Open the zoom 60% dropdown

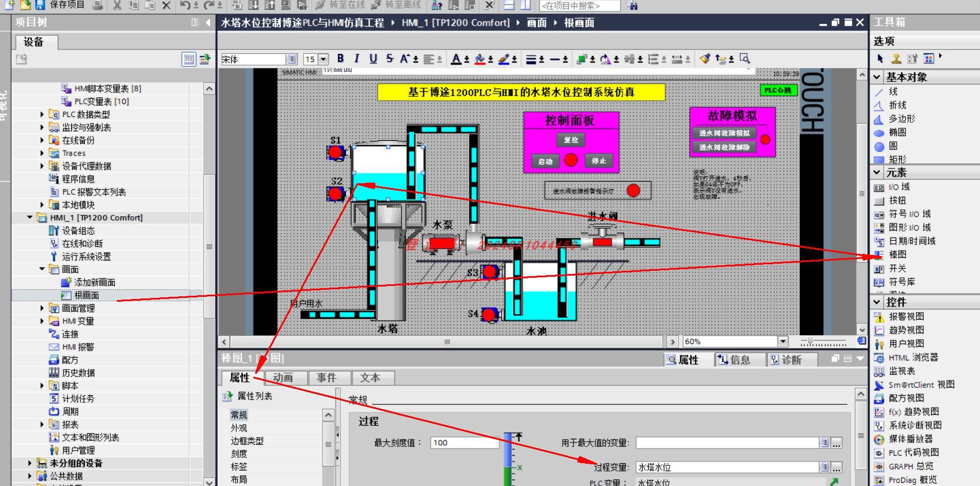783,341
